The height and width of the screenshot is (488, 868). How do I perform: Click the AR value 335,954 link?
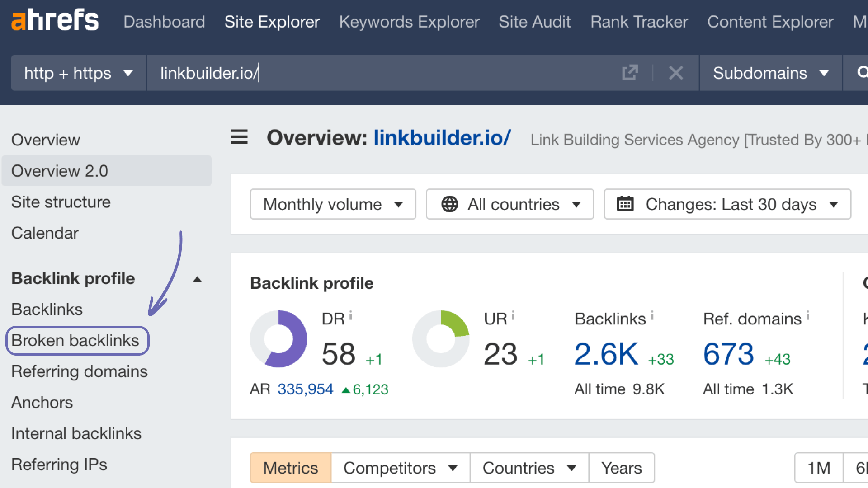pyautogui.click(x=305, y=389)
